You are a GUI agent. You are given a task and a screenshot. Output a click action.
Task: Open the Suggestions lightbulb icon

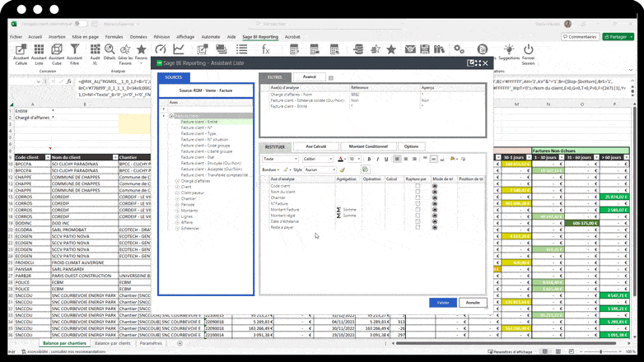[x=509, y=52]
